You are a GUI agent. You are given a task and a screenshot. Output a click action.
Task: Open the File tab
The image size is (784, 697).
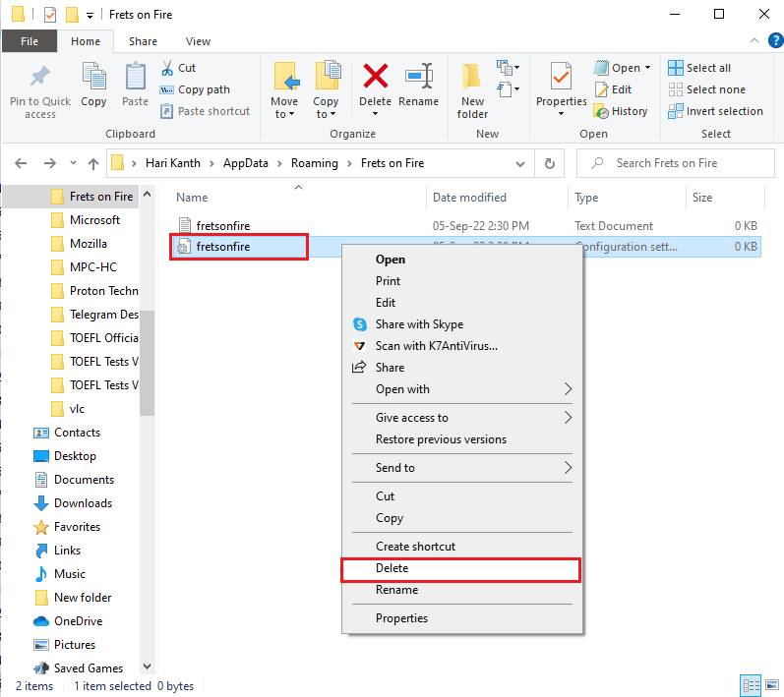[x=29, y=41]
